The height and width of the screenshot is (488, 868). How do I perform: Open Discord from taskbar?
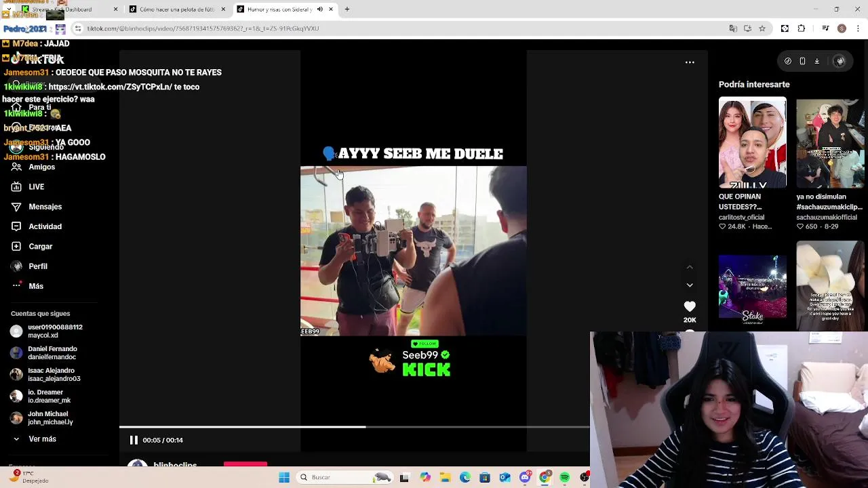click(525, 478)
